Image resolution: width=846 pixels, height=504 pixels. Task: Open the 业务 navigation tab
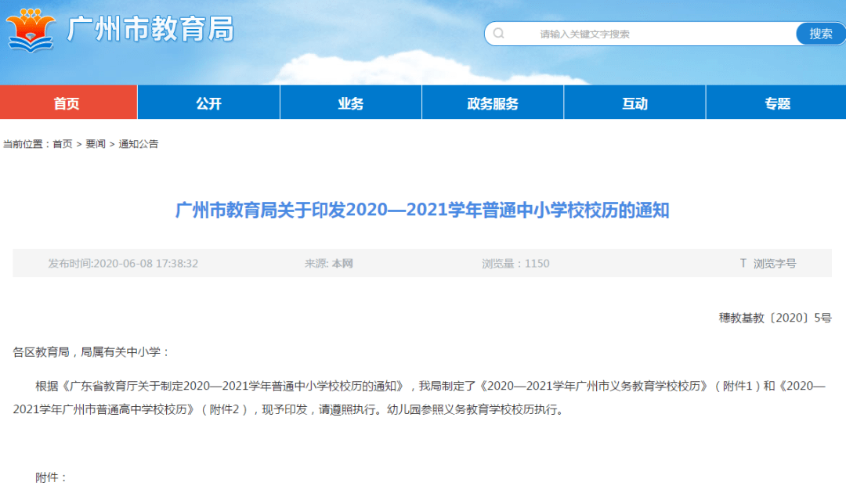point(351,103)
